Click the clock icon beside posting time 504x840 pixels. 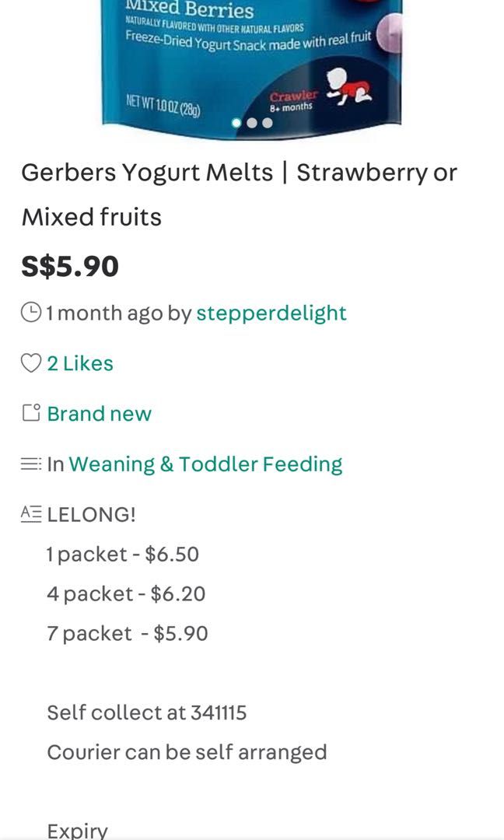pos(30,313)
